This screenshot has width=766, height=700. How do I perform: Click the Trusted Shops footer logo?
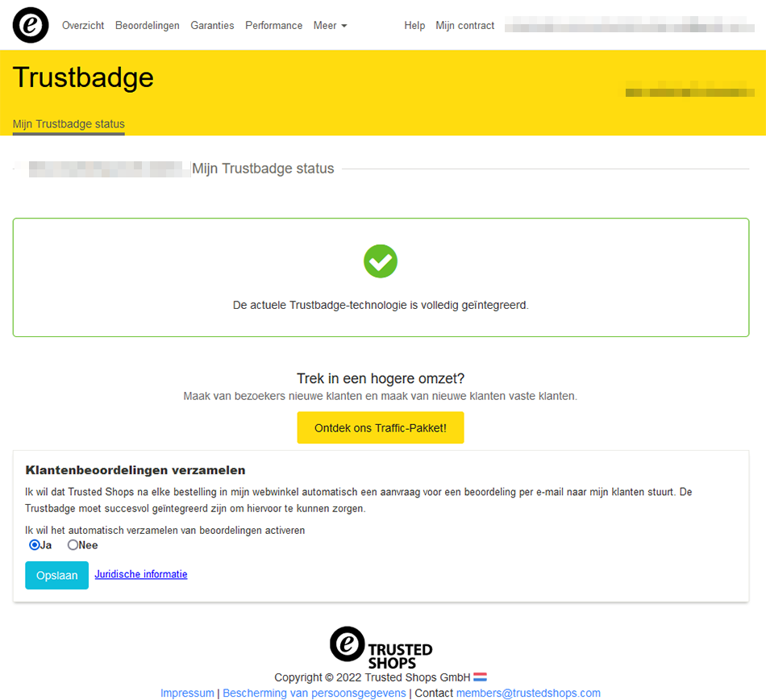click(x=381, y=648)
